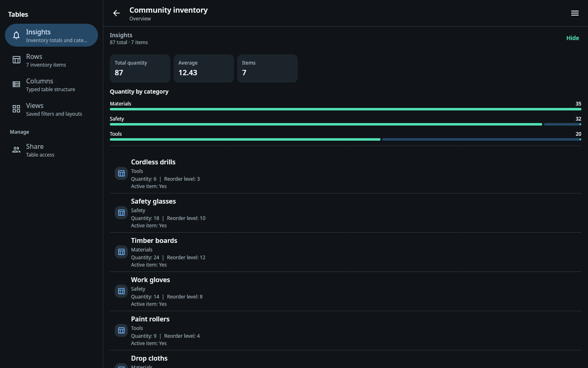This screenshot has width=588, height=368.
Task: Click 'Quantity: 24 | Reorder level: 12' text
Action: pos(168,258)
